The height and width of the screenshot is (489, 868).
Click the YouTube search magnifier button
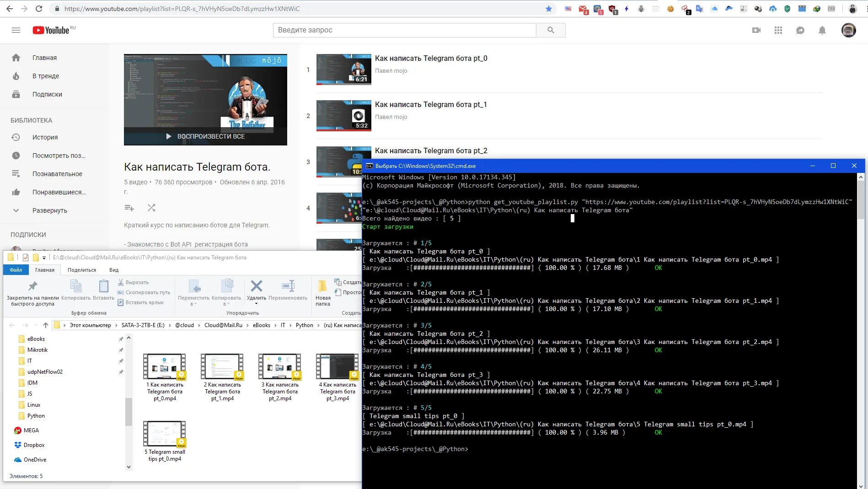[x=551, y=30]
